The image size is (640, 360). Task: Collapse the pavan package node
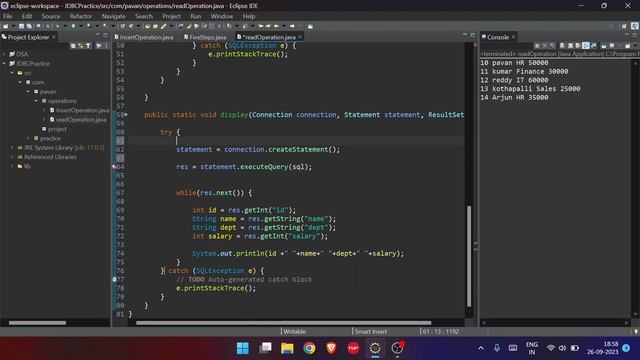coord(28,91)
